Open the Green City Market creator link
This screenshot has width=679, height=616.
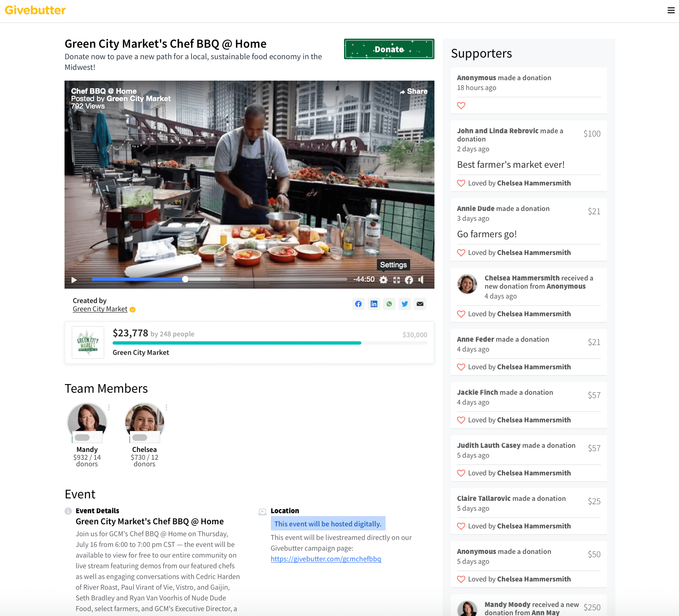100,309
